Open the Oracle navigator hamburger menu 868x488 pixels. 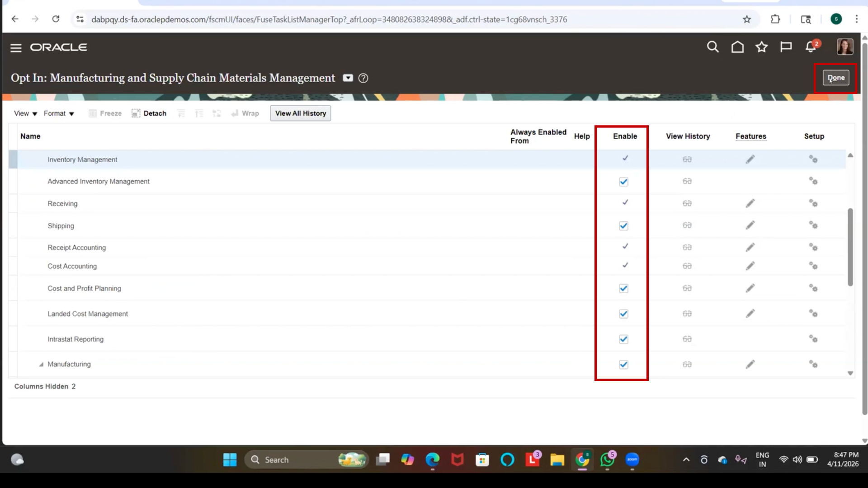[x=16, y=48]
